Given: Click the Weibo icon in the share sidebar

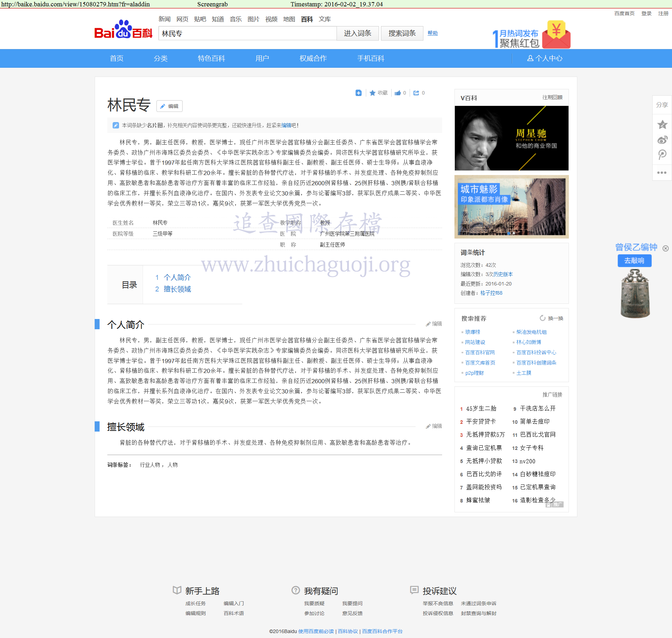Looking at the screenshot, I should pos(662,140).
